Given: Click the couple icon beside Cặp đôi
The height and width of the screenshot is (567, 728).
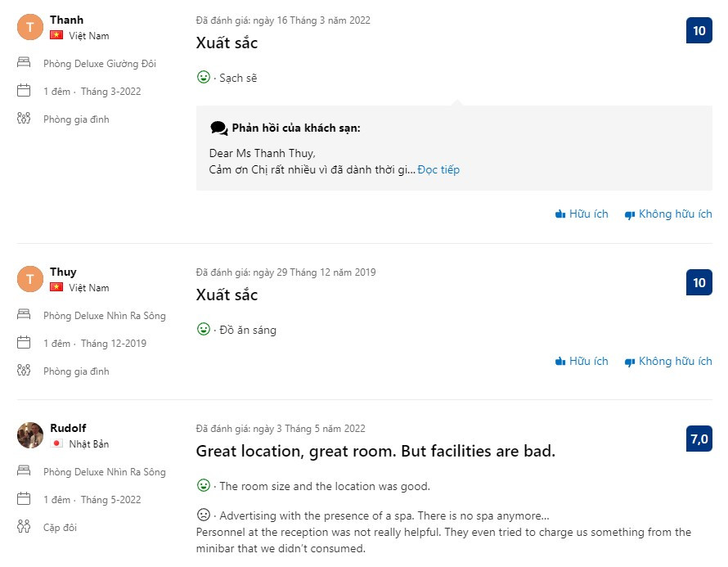Looking at the screenshot, I should tap(24, 527).
